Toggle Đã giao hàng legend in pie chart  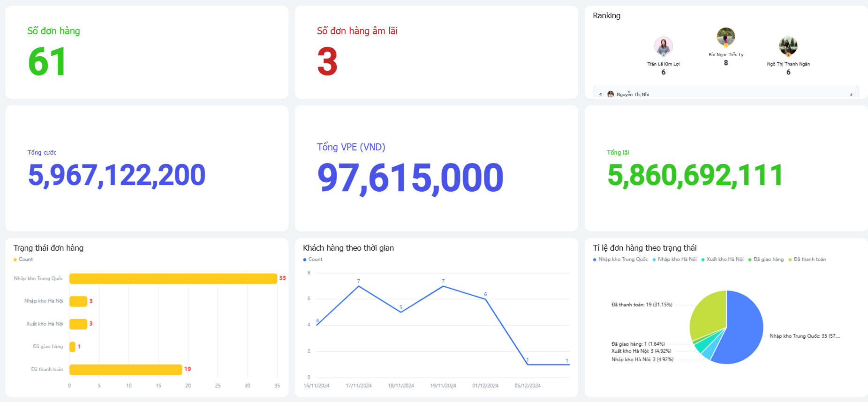click(766, 259)
